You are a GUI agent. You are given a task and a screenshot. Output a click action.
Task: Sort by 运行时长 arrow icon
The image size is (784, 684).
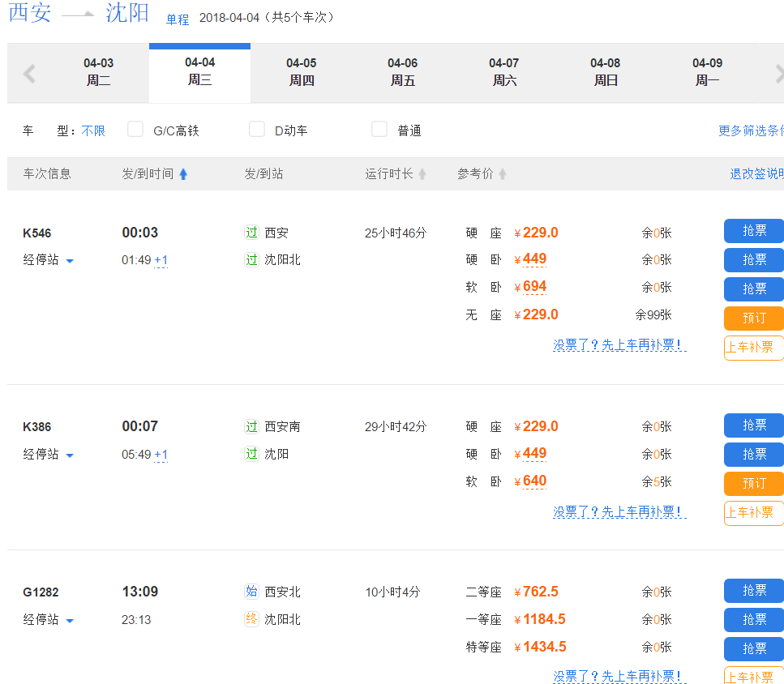tap(422, 174)
